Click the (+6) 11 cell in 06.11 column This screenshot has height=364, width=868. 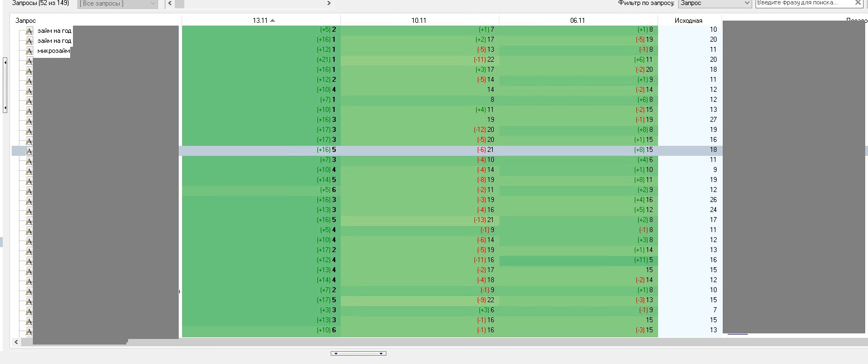pos(578,60)
